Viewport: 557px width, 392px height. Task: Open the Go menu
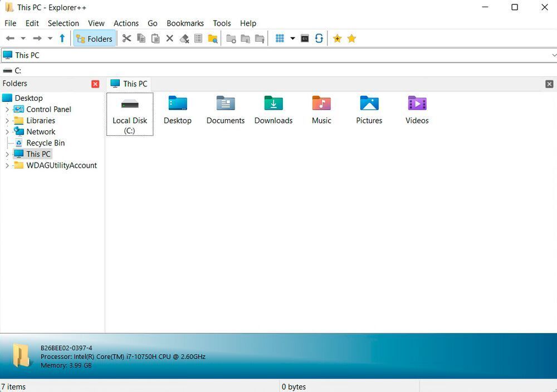click(x=153, y=23)
